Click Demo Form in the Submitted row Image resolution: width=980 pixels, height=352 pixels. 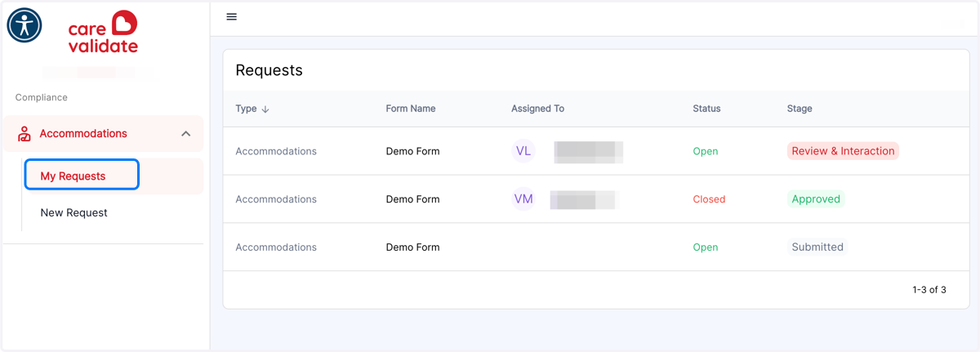point(412,247)
